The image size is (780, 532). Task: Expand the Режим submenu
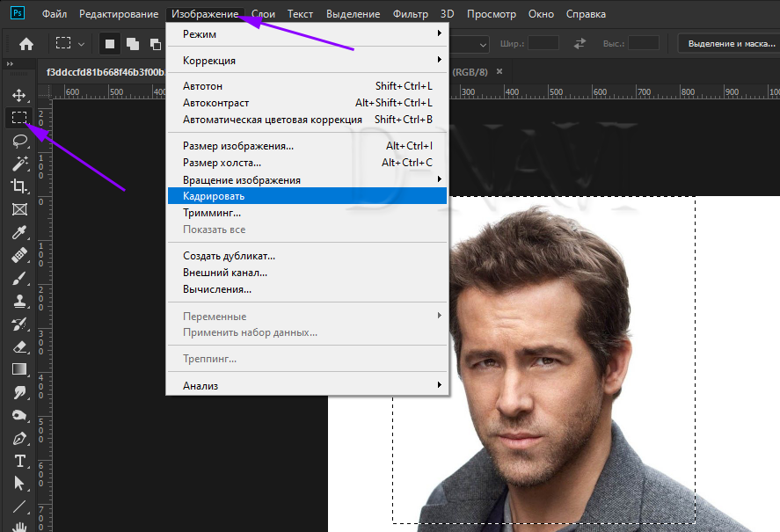308,33
